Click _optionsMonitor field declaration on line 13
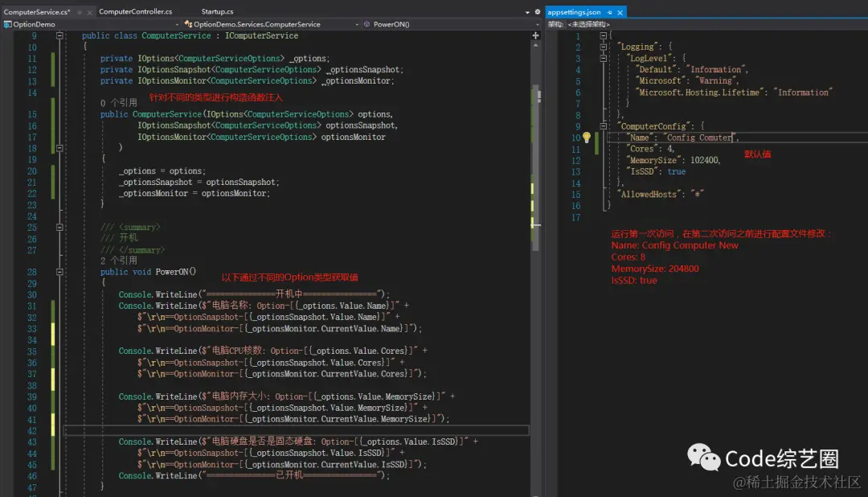 pos(358,81)
